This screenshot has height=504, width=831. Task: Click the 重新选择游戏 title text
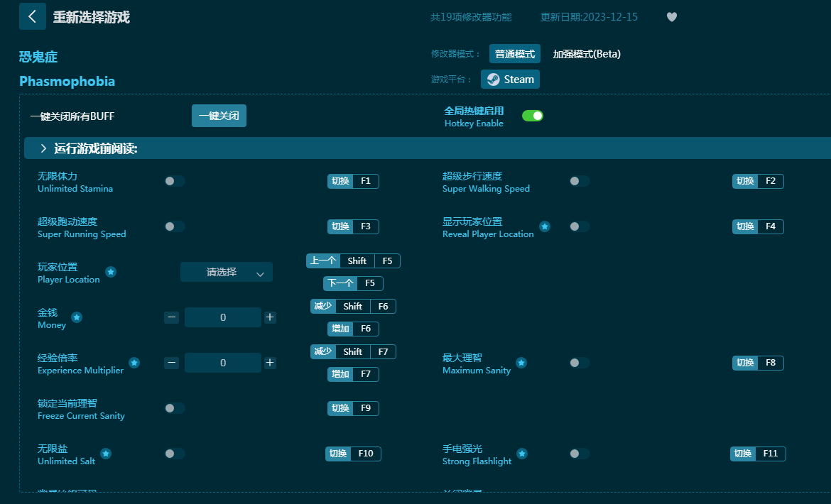(91, 17)
